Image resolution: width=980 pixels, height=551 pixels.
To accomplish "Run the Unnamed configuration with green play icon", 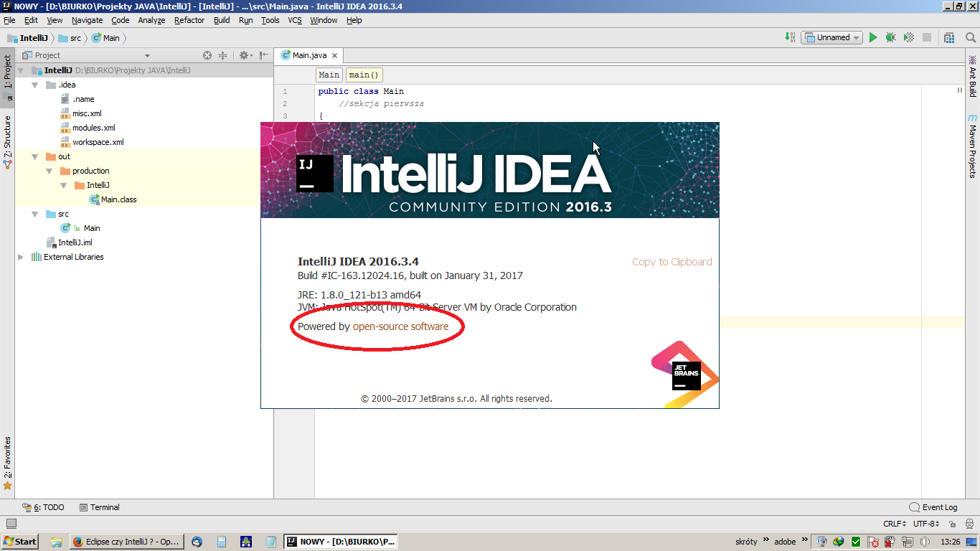I will (x=873, y=37).
